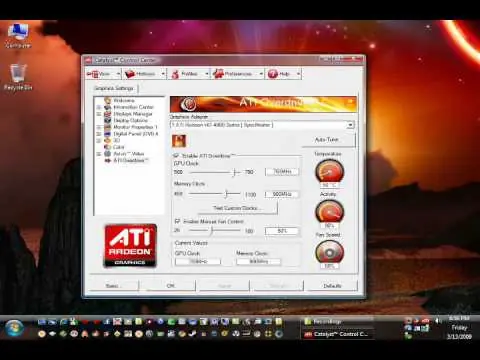Image resolution: width=480 pixels, height=360 pixels.
Task: Click the Current Values GPU Clock readout
Action: pyautogui.click(x=198, y=262)
